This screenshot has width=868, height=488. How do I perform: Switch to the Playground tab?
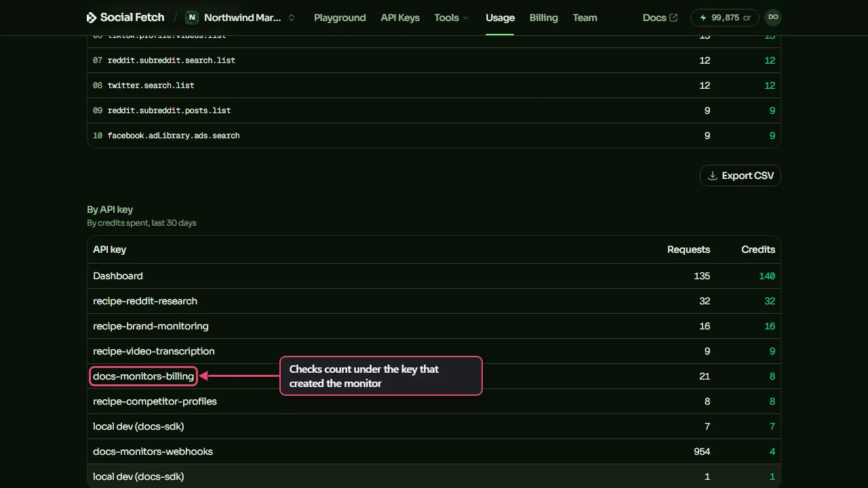340,18
